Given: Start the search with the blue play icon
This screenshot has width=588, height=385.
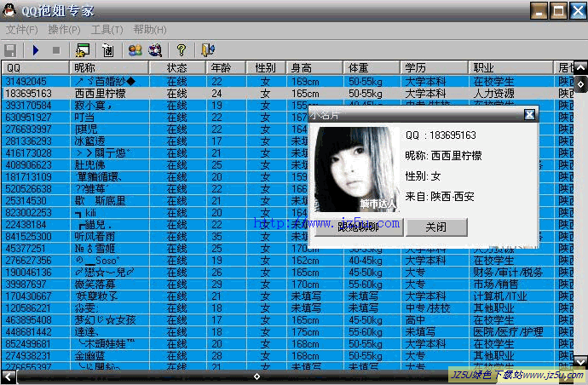Looking at the screenshot, I should (36, 50).
